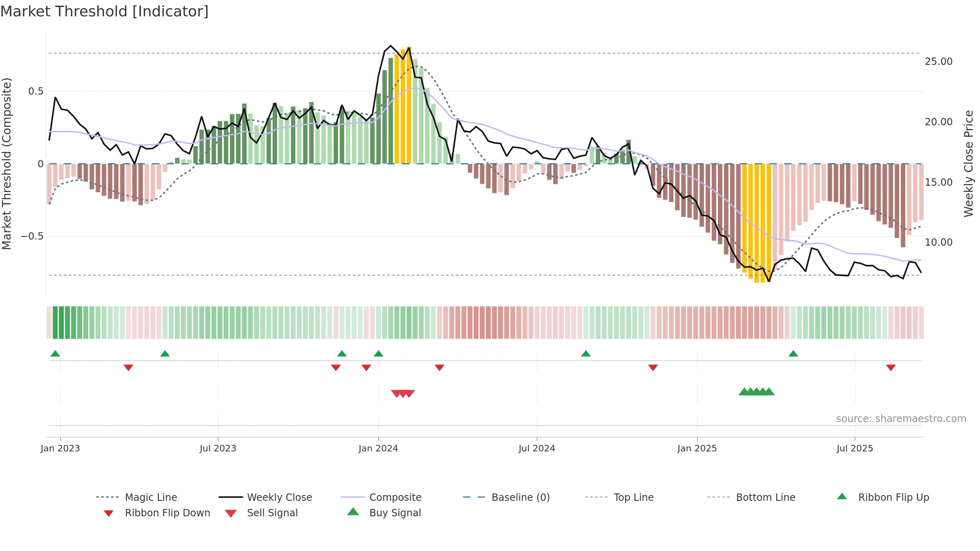This screenshot has width=980, height=551.
Task: Click the Jan 2025 x-axis label
Action: coord(697,448)
